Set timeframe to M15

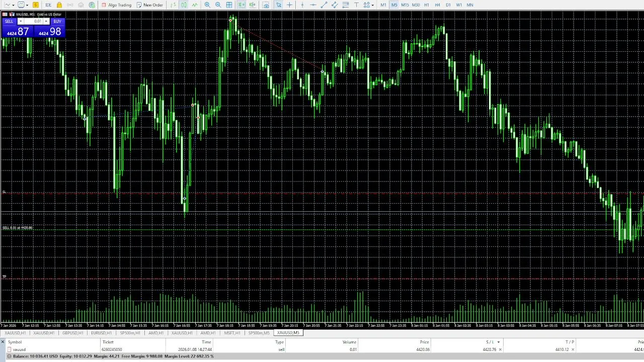coord(405,5)
